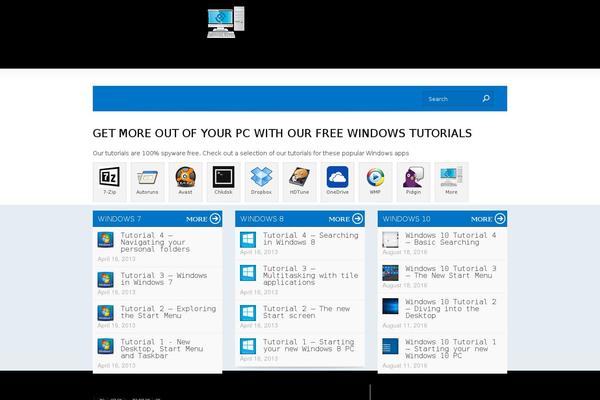The height and width of the screenshot is (400, 600).
Task: Click the computer logo in header
Action: point(226,22)
